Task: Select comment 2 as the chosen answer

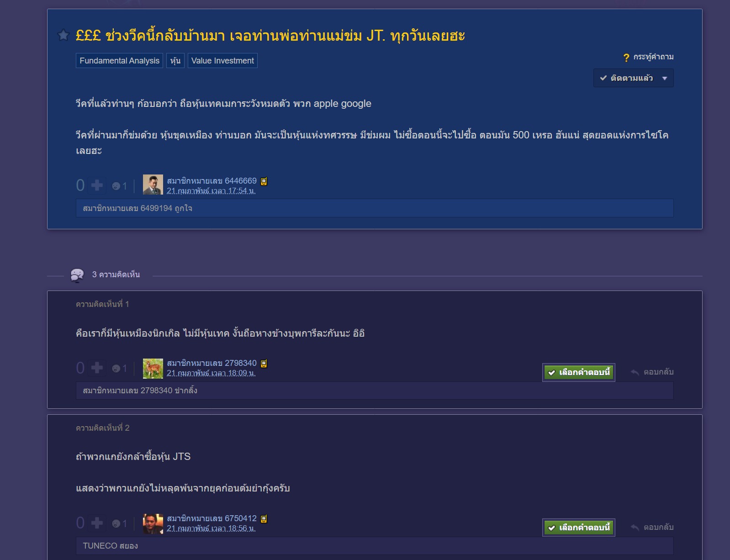Action: (579, 528)
